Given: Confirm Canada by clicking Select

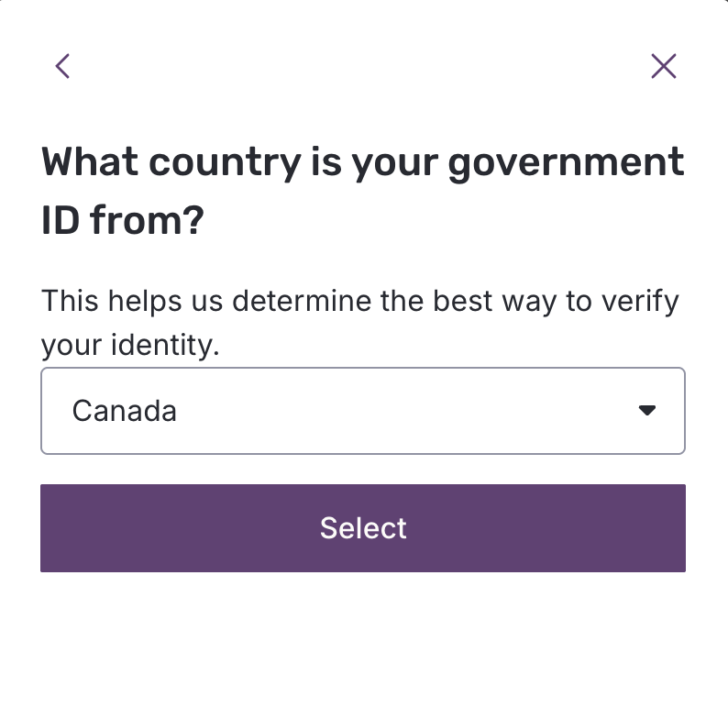Looking at the screenshot, I should pos(363,528).
